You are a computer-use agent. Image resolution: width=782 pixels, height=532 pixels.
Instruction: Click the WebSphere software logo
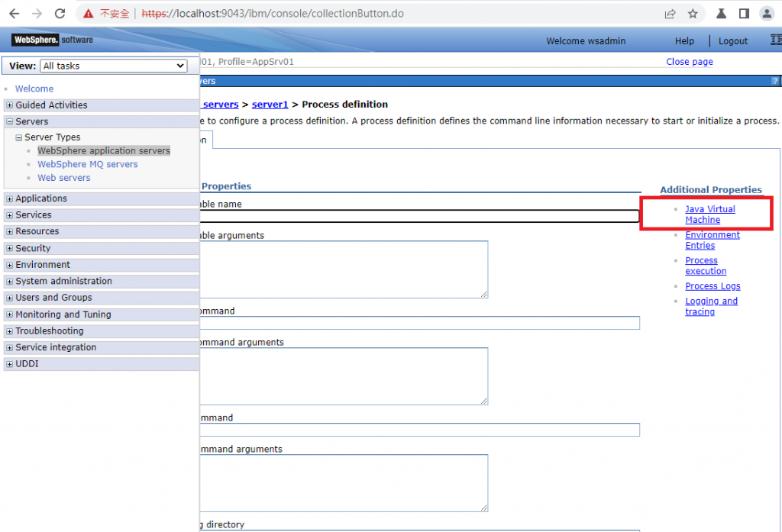point(53,40)
